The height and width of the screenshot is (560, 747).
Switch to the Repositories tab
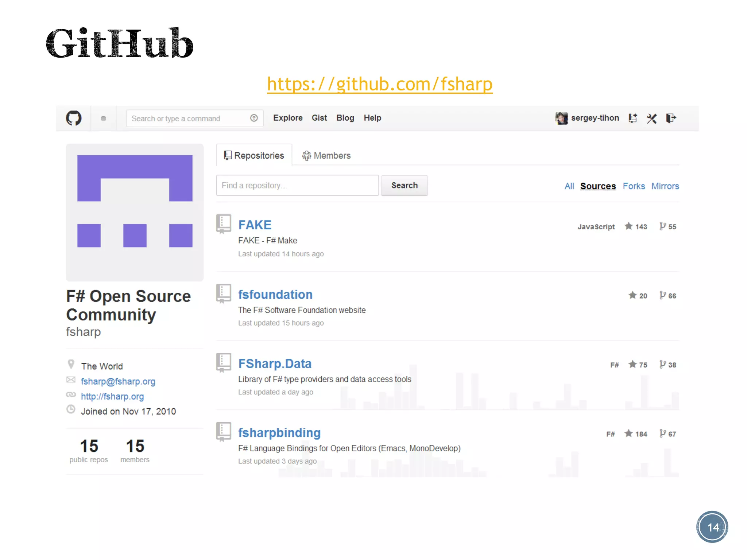254,155
